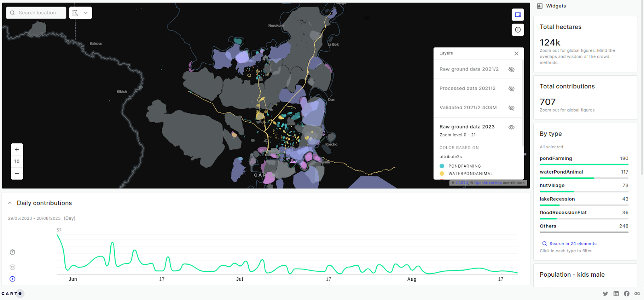The height and width of the screenshot is (300, 644).
Task: Click the stopwatch speed icon
Action: (12, 252)
